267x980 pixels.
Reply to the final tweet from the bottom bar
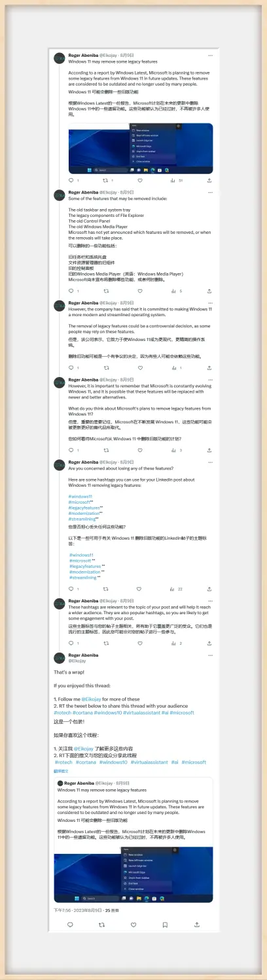tap(70, 924)
